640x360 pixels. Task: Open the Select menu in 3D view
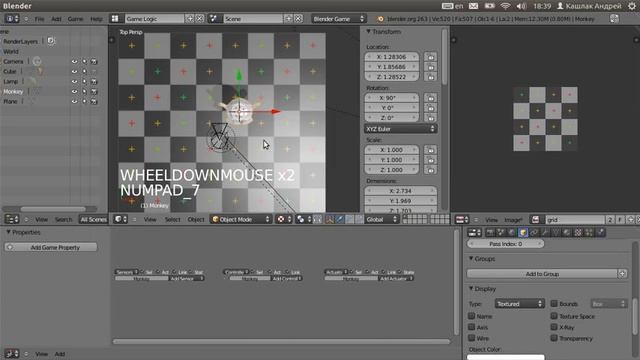(172, 219)
